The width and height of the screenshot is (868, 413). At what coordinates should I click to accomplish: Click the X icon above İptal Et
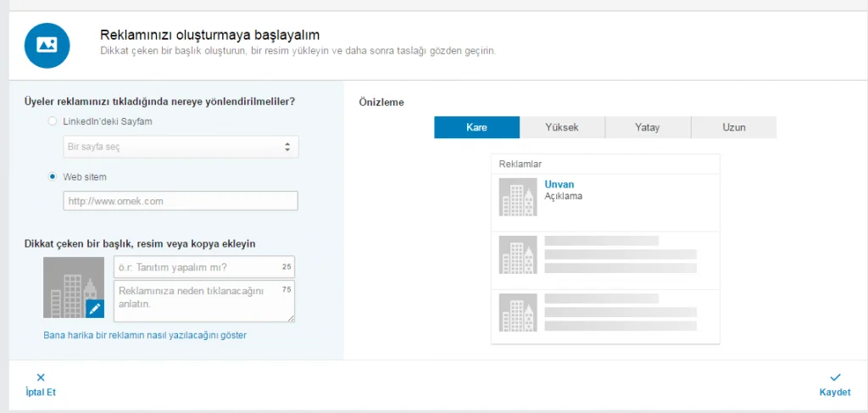click(41, 377)
